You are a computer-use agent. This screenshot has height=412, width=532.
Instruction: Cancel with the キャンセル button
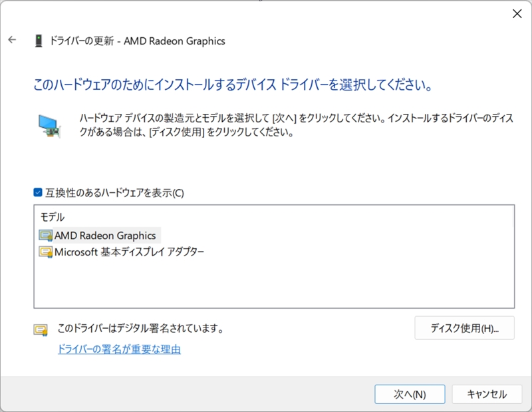487,394
